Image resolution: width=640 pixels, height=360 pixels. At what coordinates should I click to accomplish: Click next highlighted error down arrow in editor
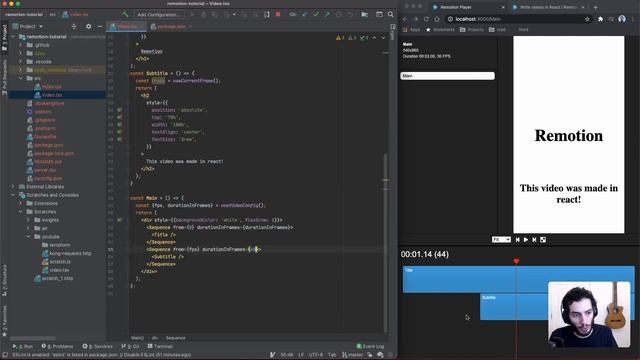[x=383, y=38]
